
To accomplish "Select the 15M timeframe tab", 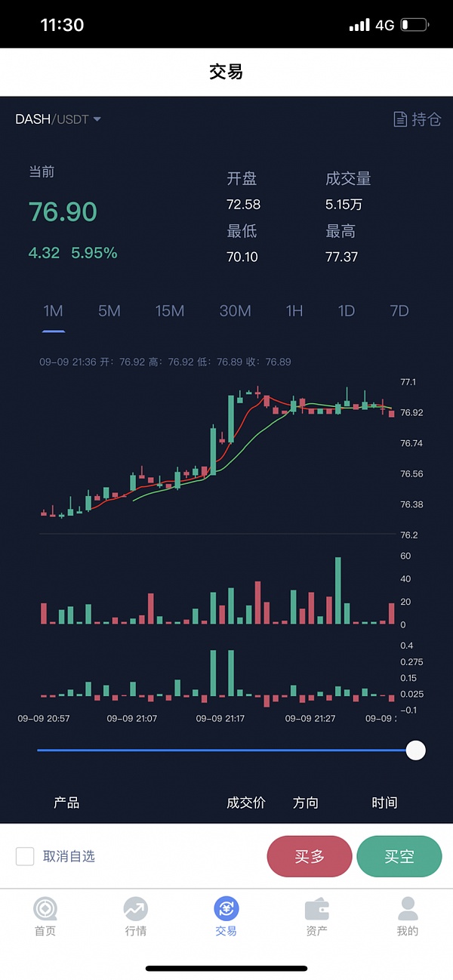I will pos(170,311).
